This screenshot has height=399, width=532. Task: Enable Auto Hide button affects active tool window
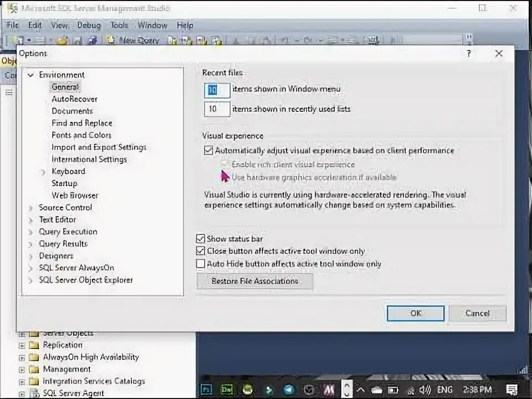coord(201,264)
